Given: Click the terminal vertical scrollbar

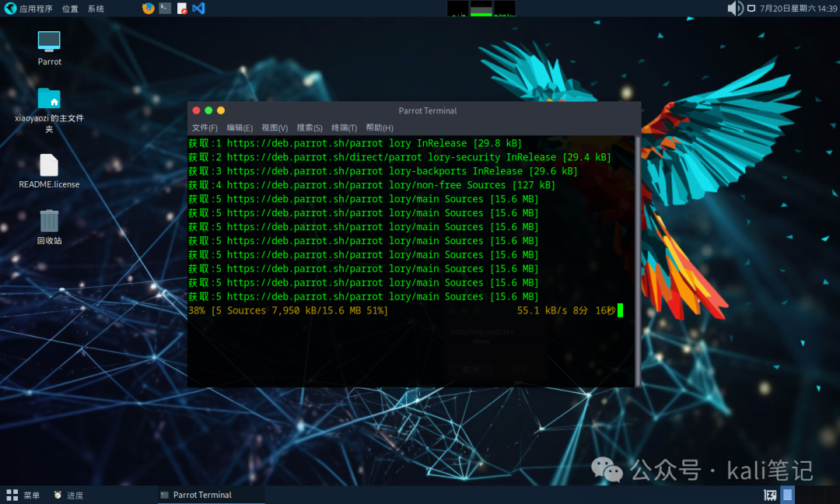Looking at the screenshot, I should pos(638,261).
